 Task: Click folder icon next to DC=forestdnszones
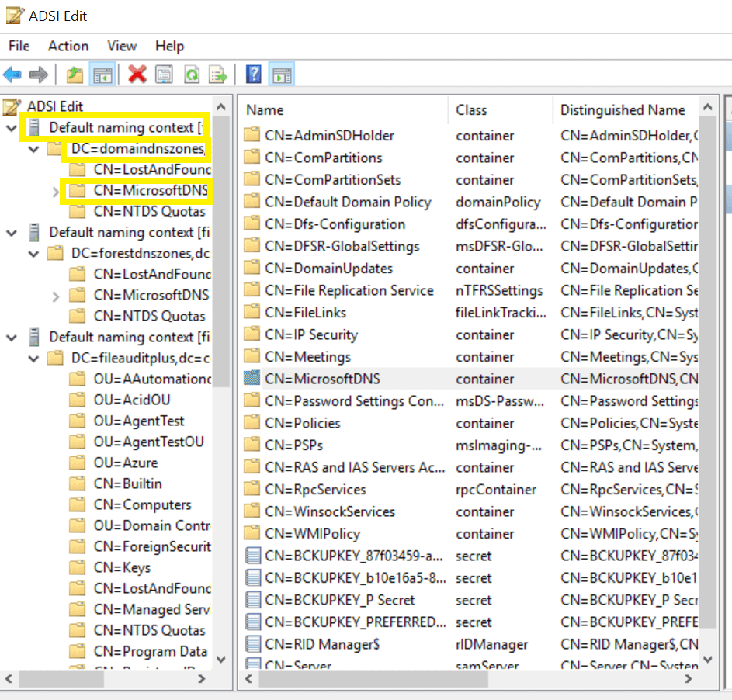point(55,254)
